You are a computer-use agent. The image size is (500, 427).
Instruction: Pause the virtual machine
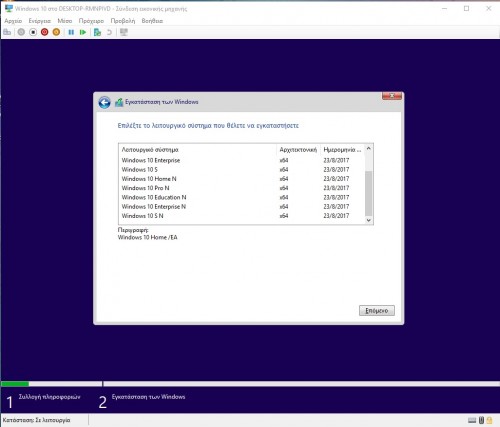(71, 32)
